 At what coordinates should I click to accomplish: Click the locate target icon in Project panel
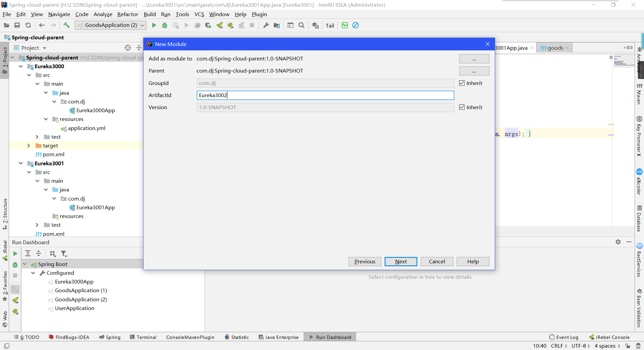point(128,48)
